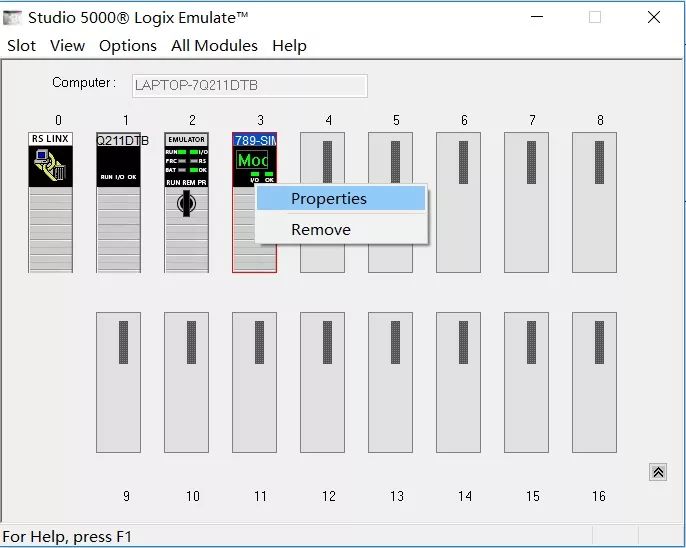Select empty slot 9
Viewport: 686px width, 548px height.
click(x=119, y=382)
